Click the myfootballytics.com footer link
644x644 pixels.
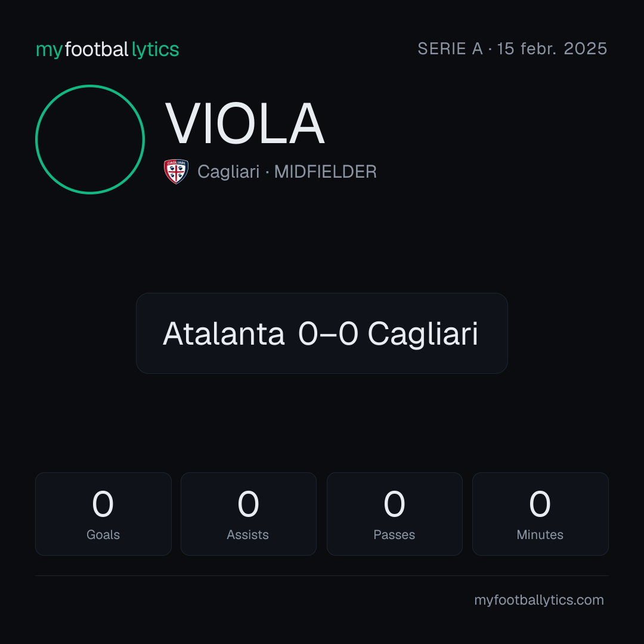[539, 600]
